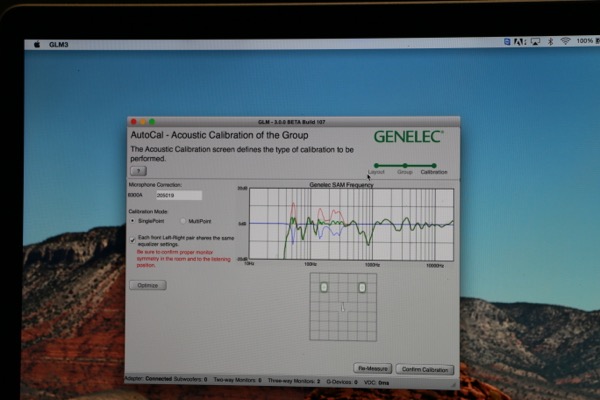Go to the Group step

[x=405, y=166]
